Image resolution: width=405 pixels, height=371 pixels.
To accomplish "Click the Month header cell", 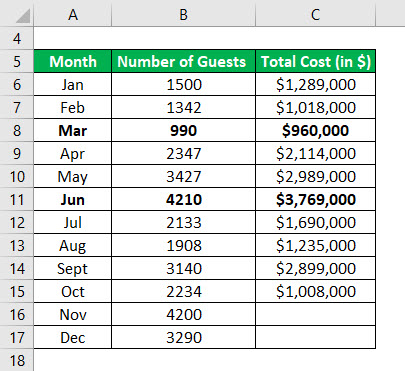I will [73, 61].
